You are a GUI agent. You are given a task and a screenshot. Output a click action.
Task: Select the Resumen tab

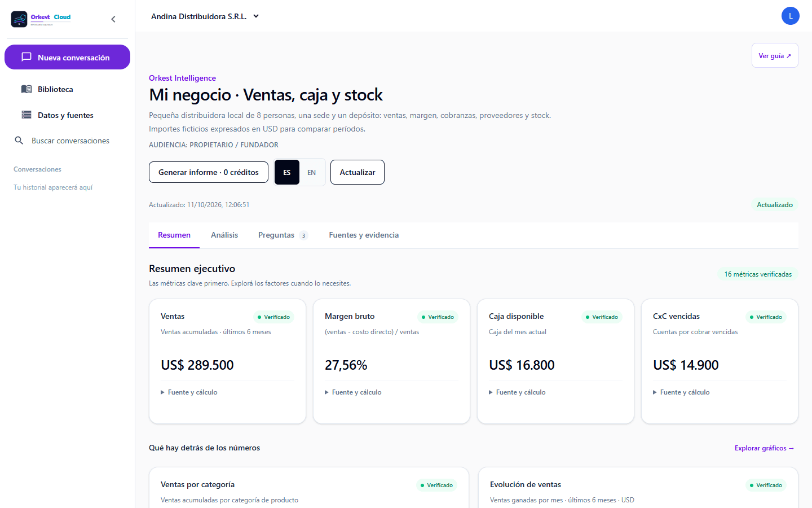[x=174, y=235]
